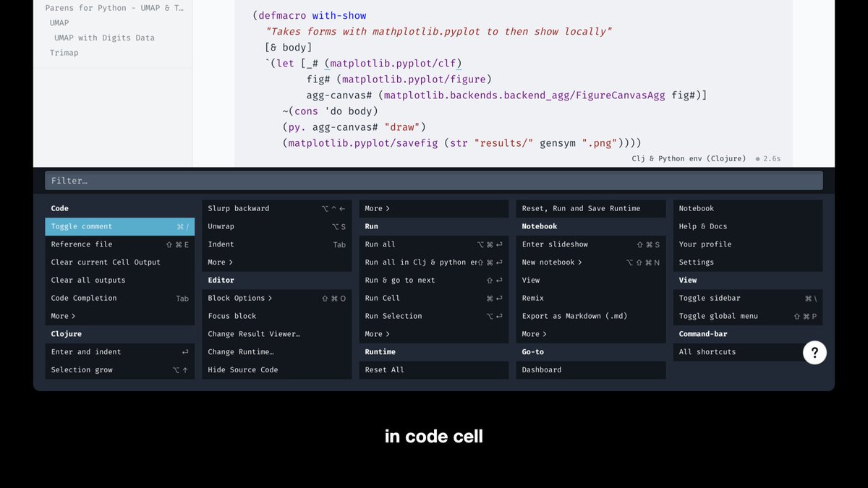
Task: Choose Run all command
Action: [433, 244]
